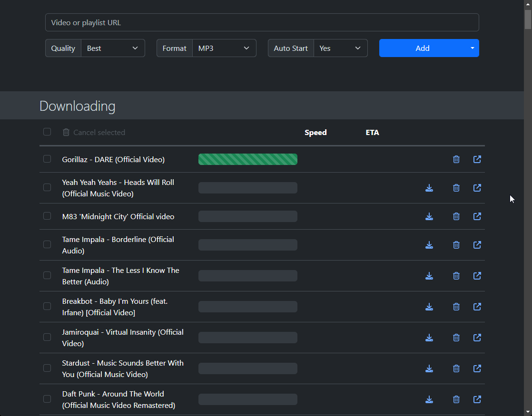Click the vertical scrollbar thumb
Screen dimensions: 532x416
[x=528, y=19]
